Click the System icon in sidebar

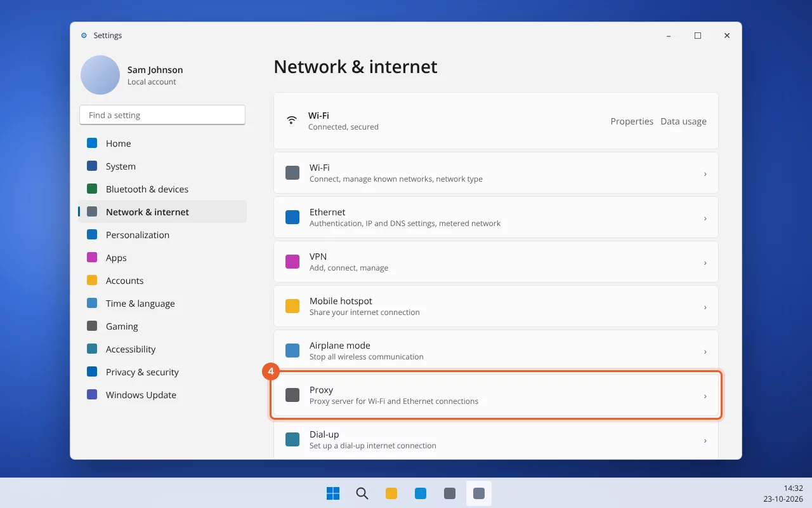pos(92,166)
